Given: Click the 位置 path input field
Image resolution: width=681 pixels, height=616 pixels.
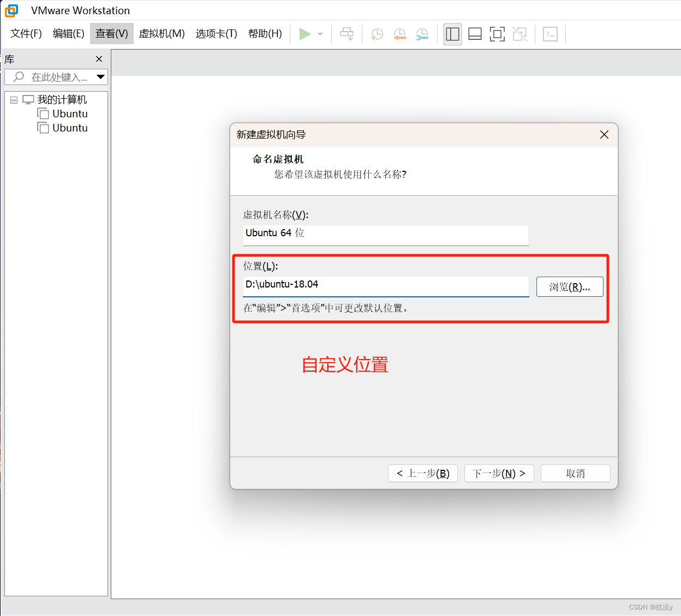Looking at the screenshot, I should 386,286.
